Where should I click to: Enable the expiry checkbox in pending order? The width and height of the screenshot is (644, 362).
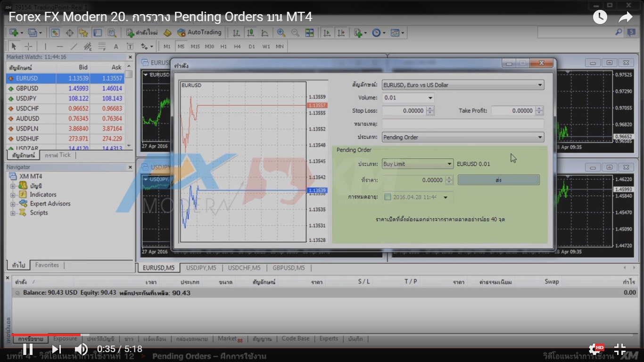pos(388,197)
